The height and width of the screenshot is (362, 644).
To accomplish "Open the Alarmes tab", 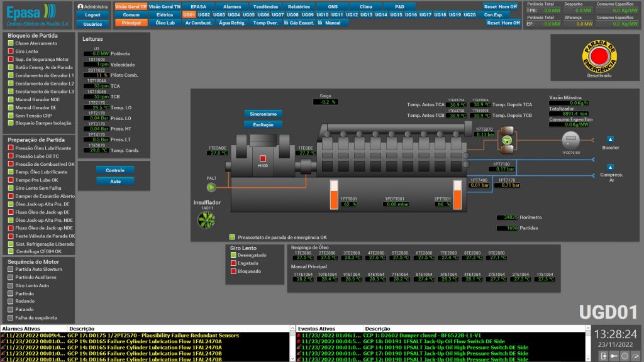I will pos(232,6).
